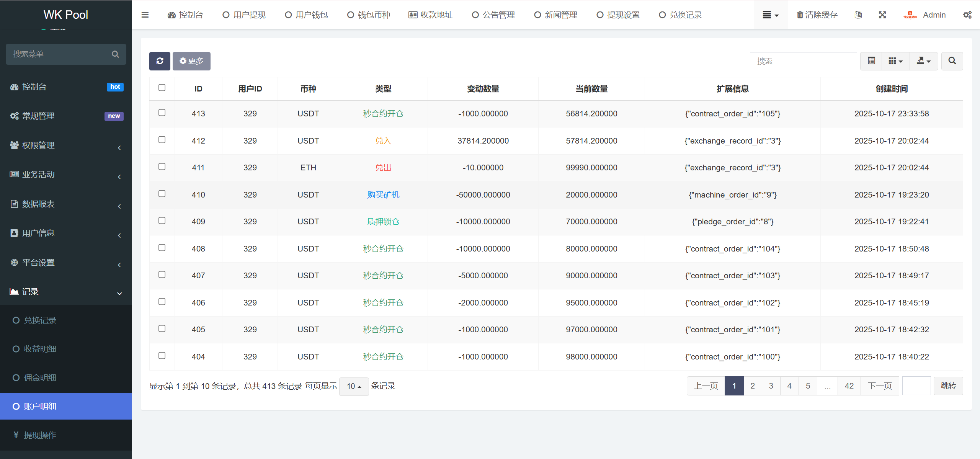Screen dimensions: 980x459
Task: Open the per-page 10 records dropdown
Action: pos(354,386)
